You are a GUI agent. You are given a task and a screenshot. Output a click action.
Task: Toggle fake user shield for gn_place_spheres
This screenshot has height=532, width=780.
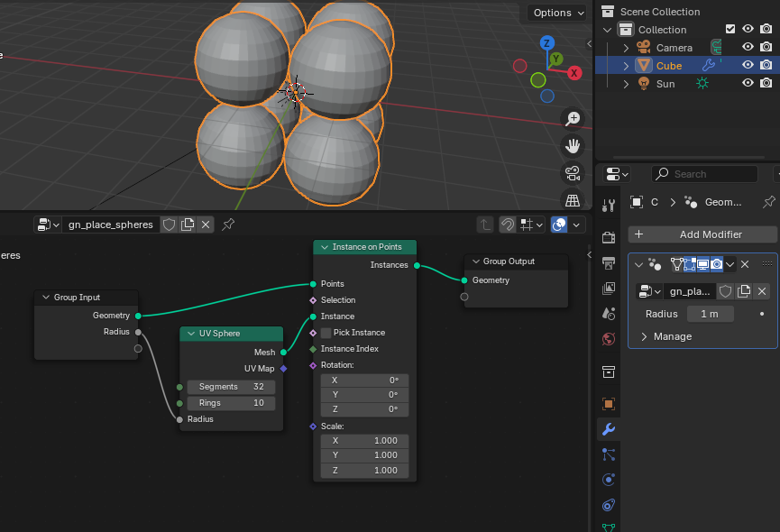tap(170, 225)
